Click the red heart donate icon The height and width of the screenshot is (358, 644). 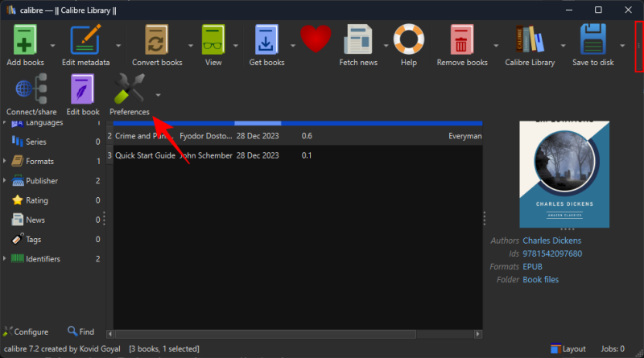point(316,39)
